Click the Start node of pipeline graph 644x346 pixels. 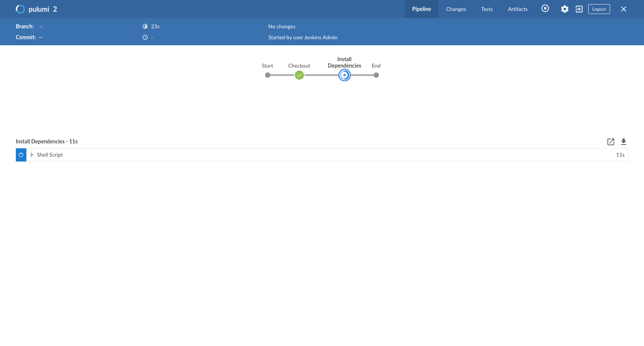pos(268,75)
